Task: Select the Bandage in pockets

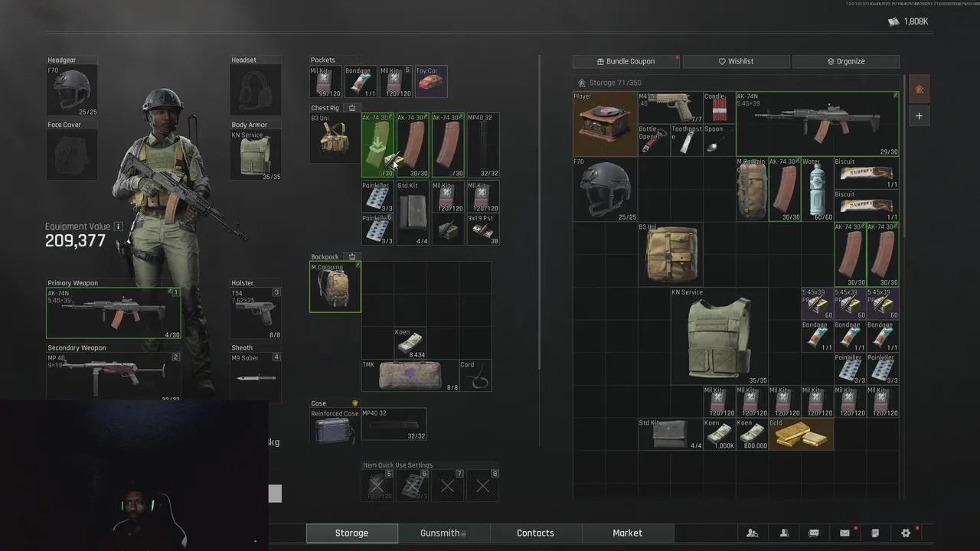Action: [x=360, y=82]
